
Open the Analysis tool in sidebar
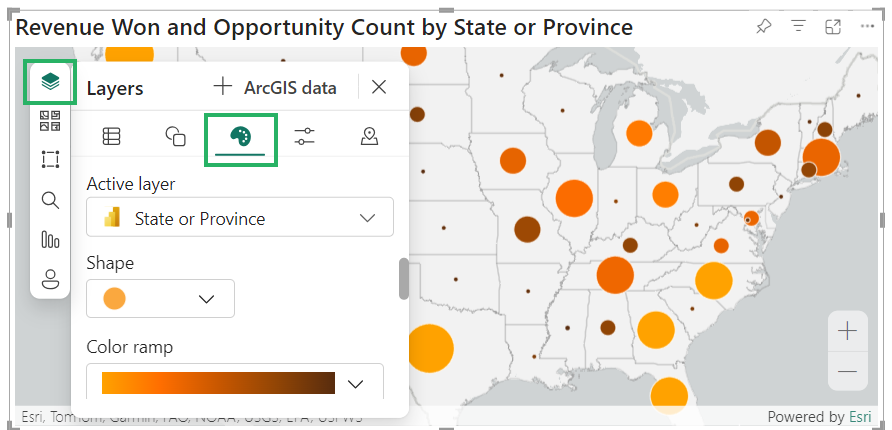coord(50,239)
